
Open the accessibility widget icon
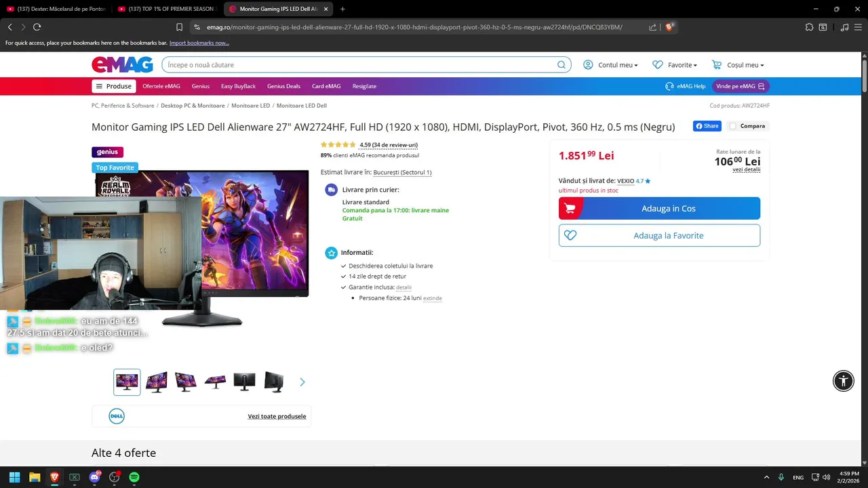[844, 381]
